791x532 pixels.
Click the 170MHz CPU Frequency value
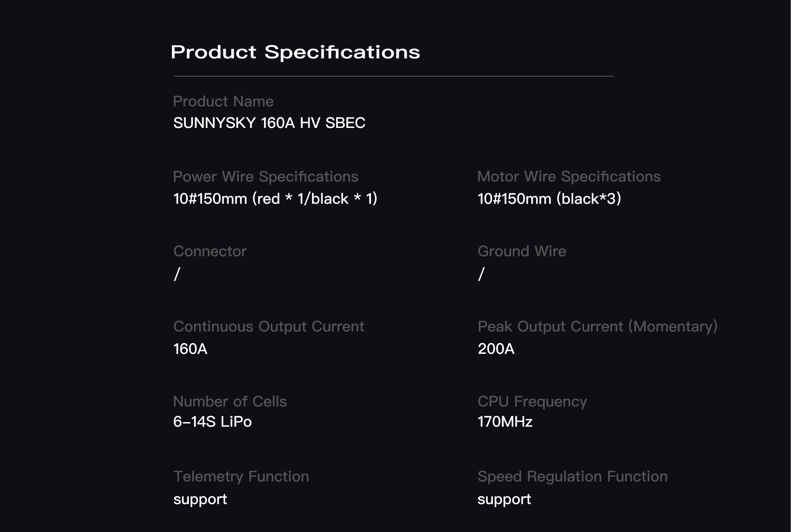(x=505, y=422)
